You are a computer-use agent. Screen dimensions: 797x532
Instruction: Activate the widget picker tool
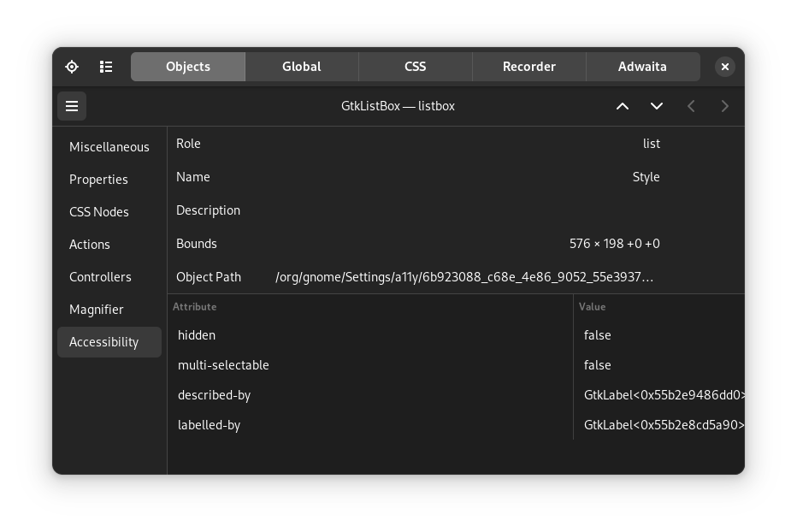(72, 66)
